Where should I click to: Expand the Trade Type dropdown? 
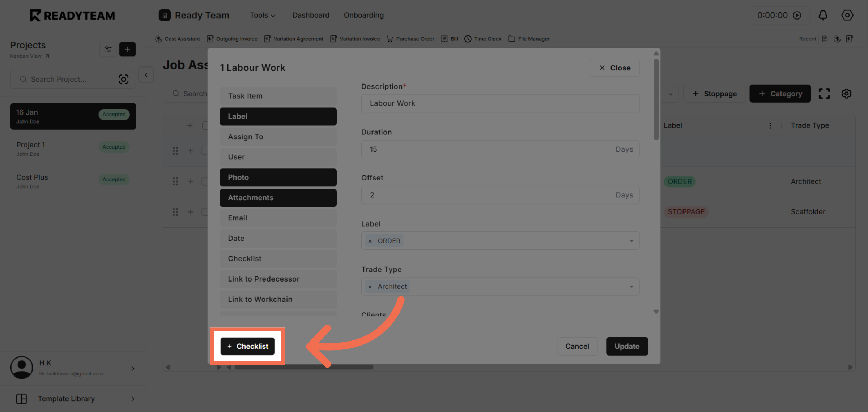tap(631, 286)
